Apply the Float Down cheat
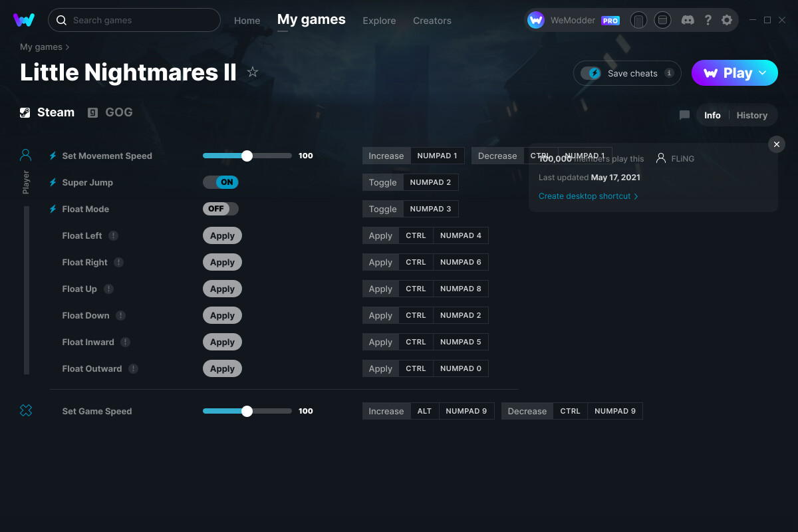Viewport: 798px width, 532px height. 222,315
